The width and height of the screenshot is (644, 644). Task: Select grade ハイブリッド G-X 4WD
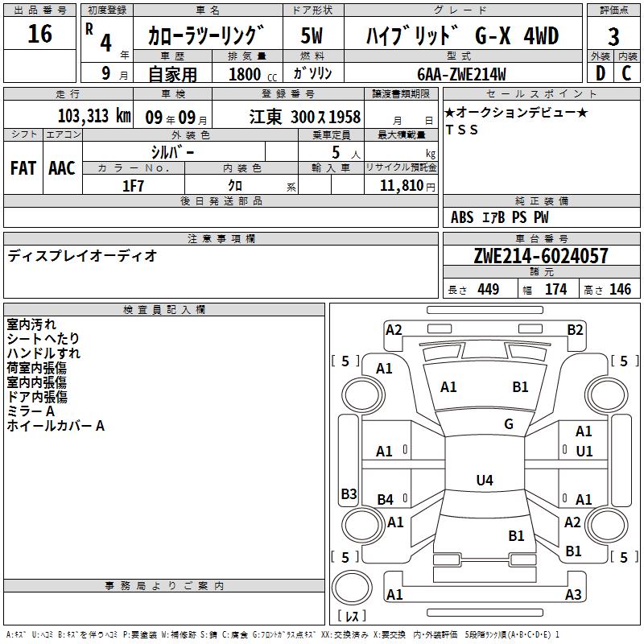(x=462, y=35)
